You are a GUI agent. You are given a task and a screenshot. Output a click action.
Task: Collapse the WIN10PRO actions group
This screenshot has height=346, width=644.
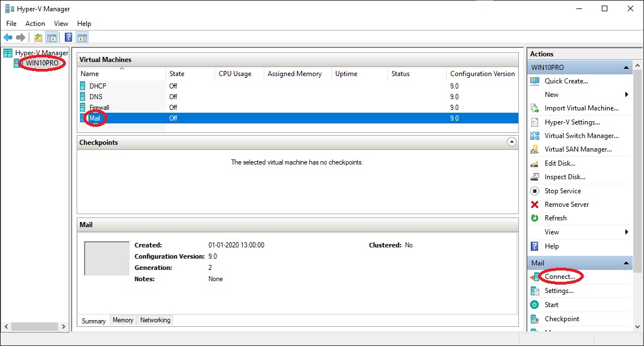point(626,68)
